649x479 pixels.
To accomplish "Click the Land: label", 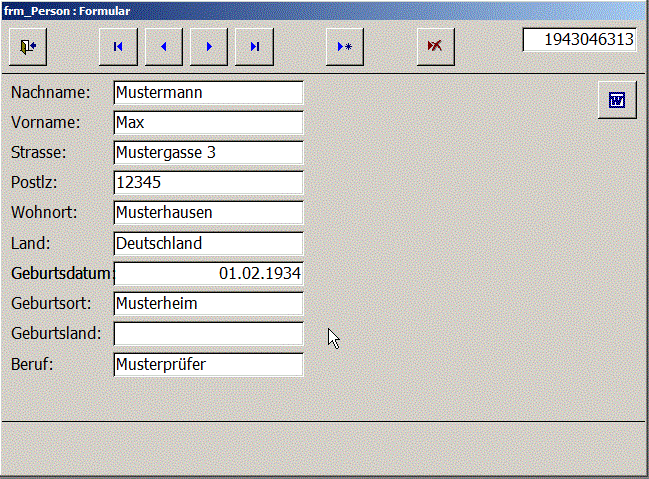I will tap(31, 243).
